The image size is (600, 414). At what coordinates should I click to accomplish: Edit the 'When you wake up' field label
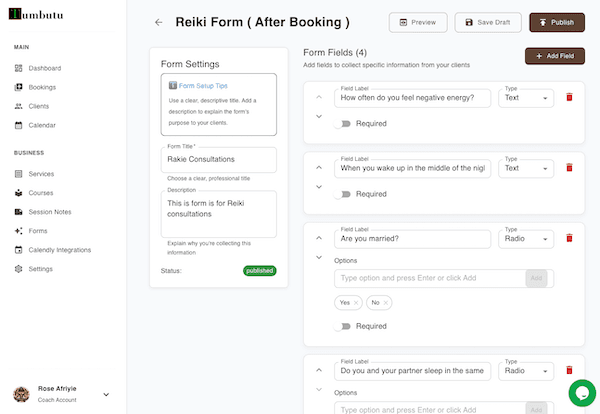coord(412,168)
